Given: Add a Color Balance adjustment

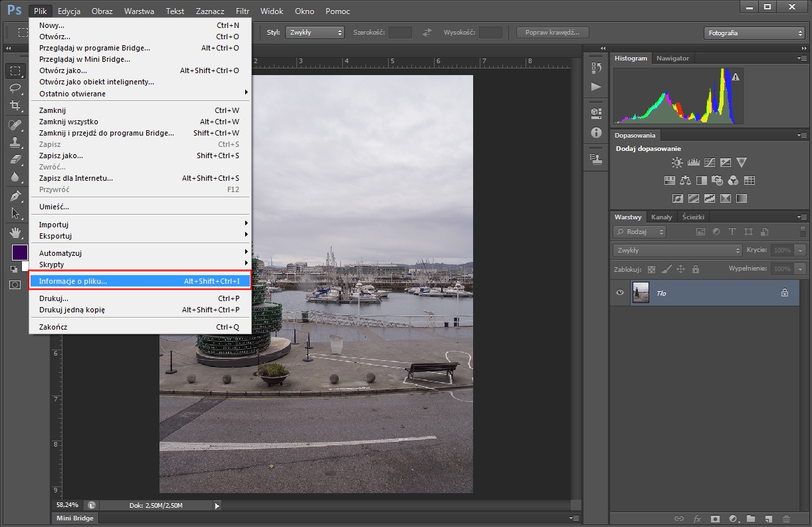Looking at the screenshot, I should click(685, 180).
